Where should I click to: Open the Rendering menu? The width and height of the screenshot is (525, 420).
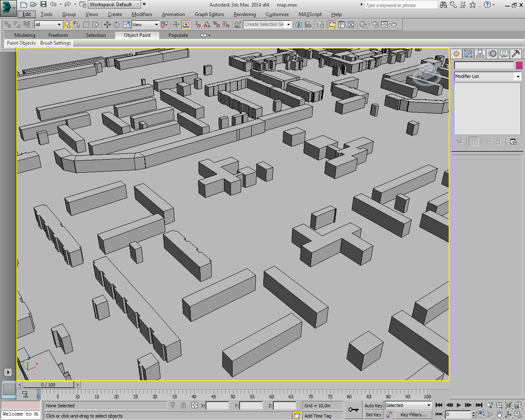click(x=244, y=14)
